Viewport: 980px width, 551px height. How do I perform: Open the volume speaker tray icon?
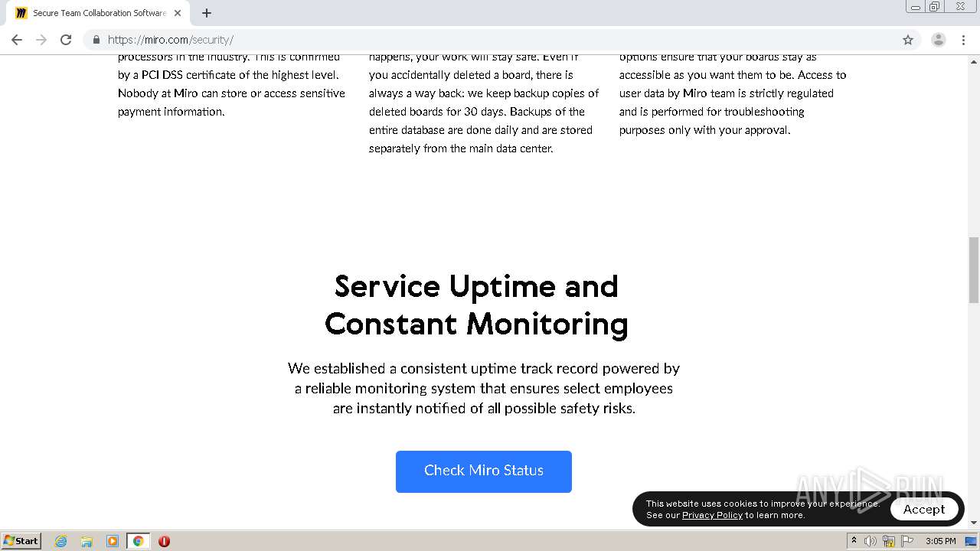[x=871, y=541]
